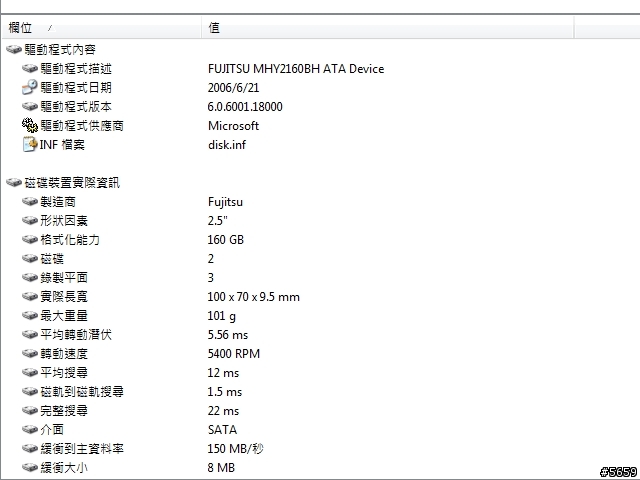
Task: Select the 101 g weight value
Action: (x=222, y=316)
